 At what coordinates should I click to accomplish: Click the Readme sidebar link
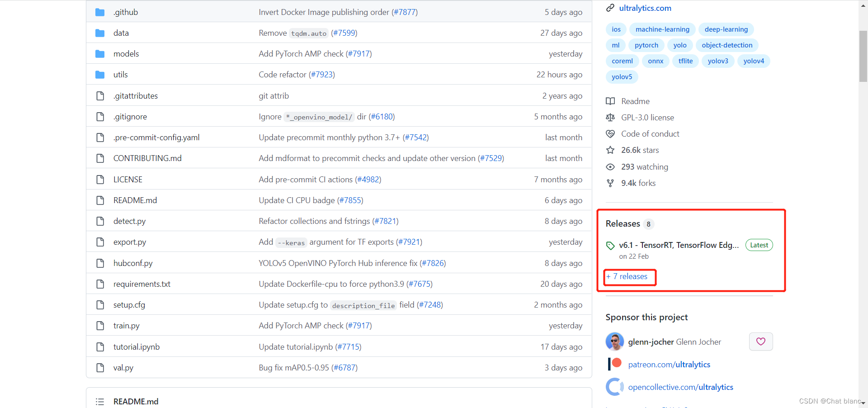point(635,101)
